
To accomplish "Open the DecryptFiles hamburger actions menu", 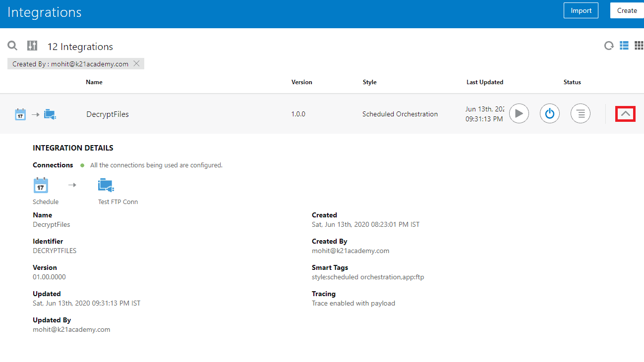I will [580, 113].
